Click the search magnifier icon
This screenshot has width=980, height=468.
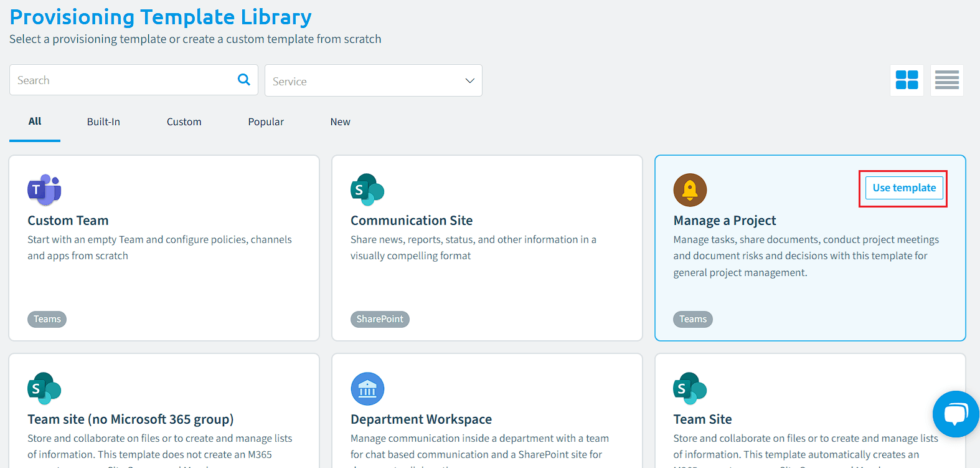click(244, 80)
